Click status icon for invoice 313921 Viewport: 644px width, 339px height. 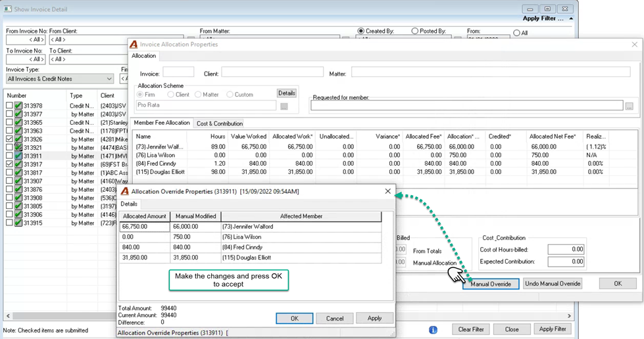[x=18, y=147]
